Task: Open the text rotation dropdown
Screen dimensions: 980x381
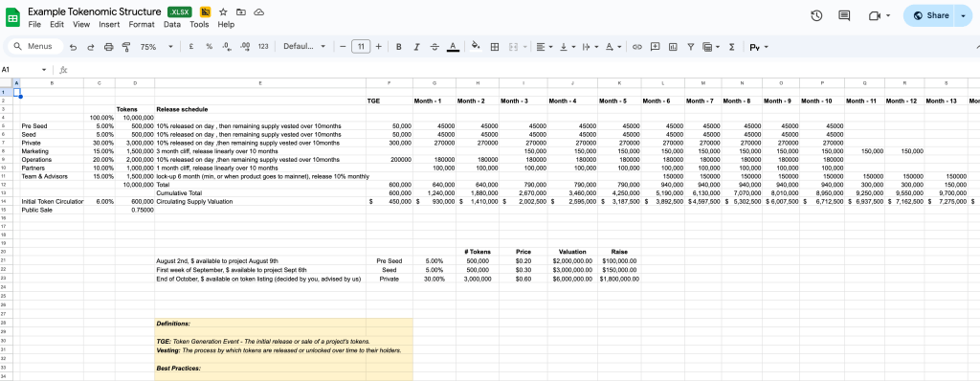Action: [x=613, y=46]
